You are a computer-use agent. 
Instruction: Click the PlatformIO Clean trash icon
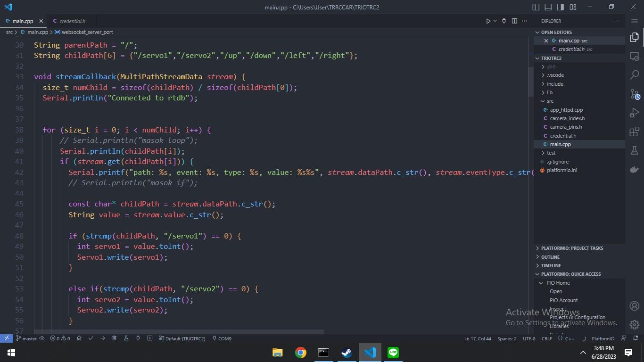click(115, 338)
